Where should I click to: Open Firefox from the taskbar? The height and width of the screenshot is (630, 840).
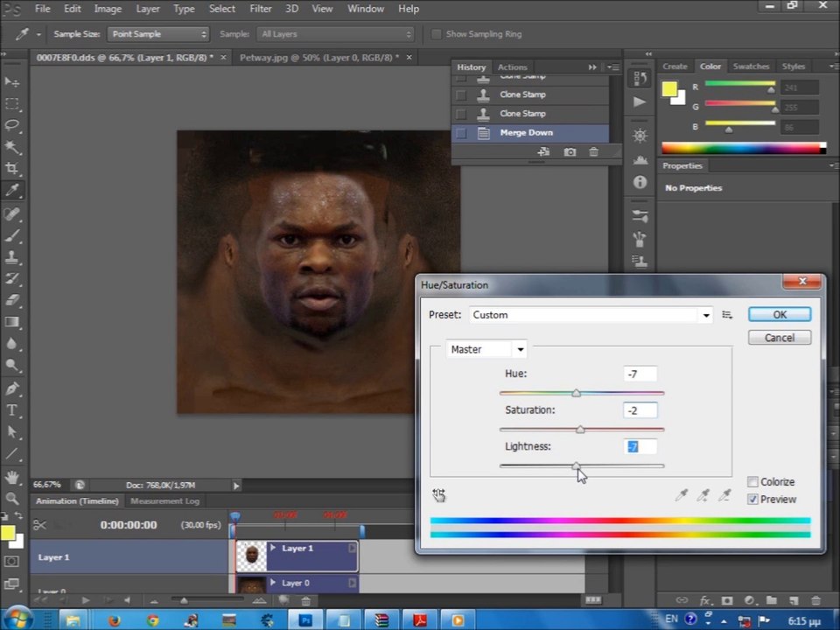[114, 620]
